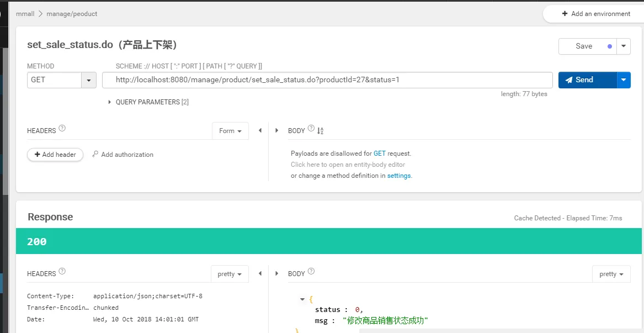Click the Elapsed Time: 7ms text
This screenshot has width=644, height=333.
[594, 218]
